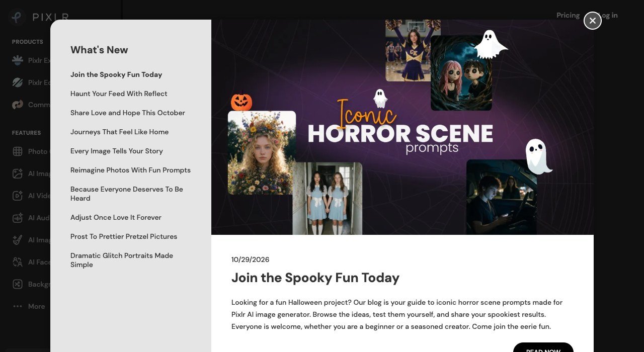
Task: Open the AI Video sidebar icon
Action: click(18, 196)
